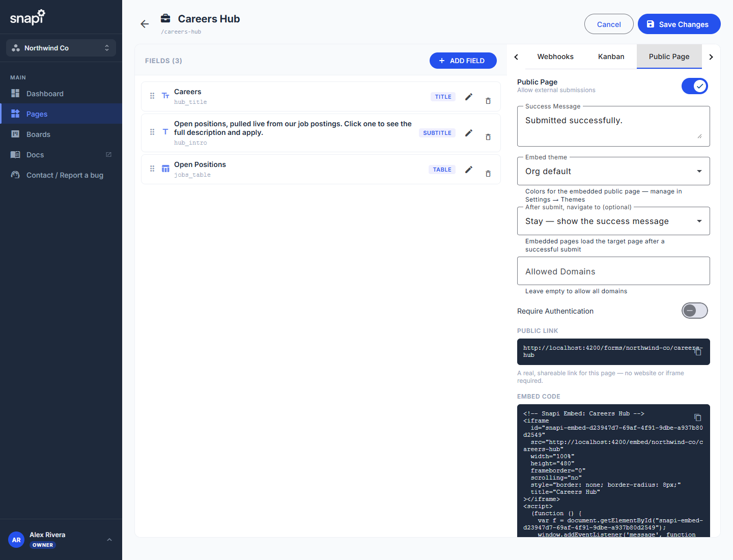Click the external link icon beside Docs
Screen dimensions: 733x560
(x=108, y=154)
